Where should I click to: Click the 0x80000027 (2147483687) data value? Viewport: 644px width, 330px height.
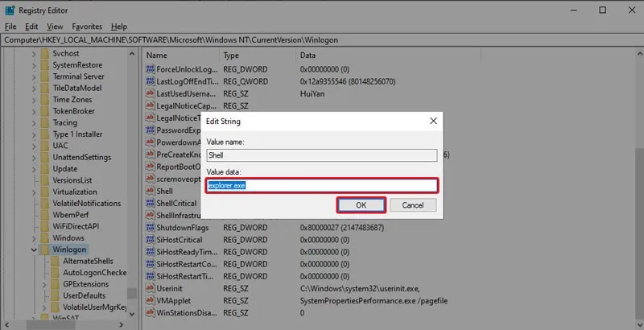point(342,228)
